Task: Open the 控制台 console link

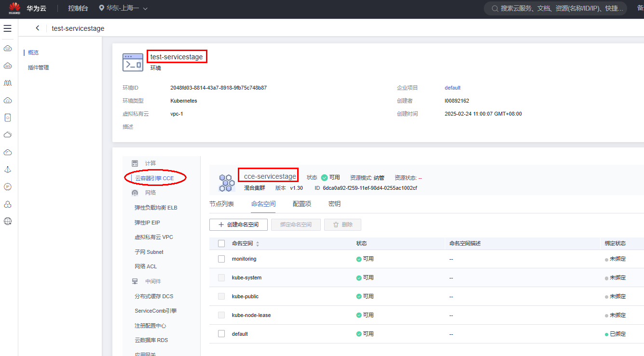Action: 78,8
